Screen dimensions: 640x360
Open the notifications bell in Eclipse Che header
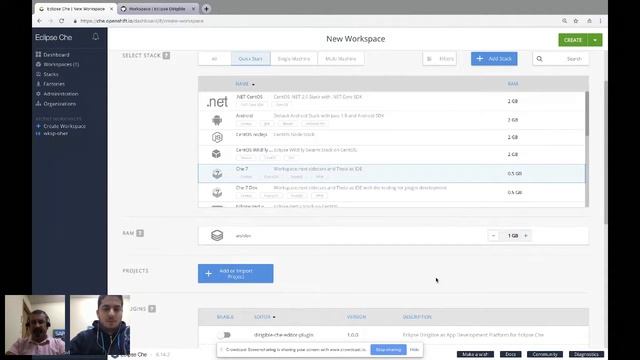tap(96, 37)
